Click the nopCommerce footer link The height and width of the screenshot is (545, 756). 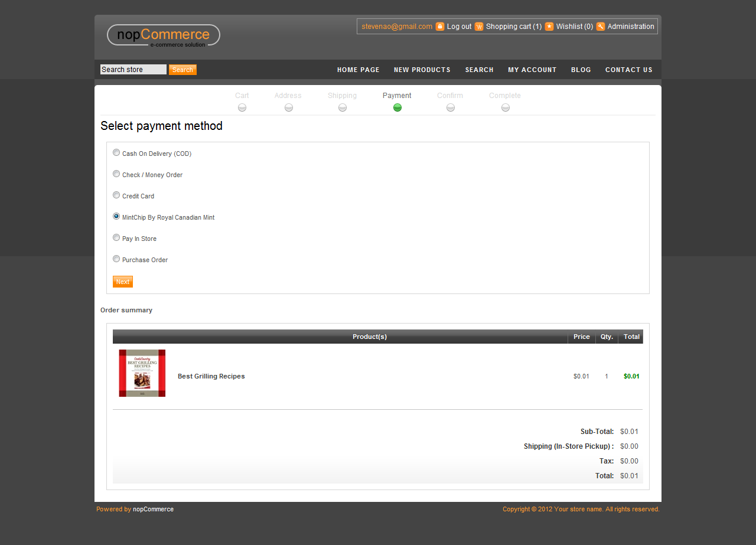pos(153,509)
